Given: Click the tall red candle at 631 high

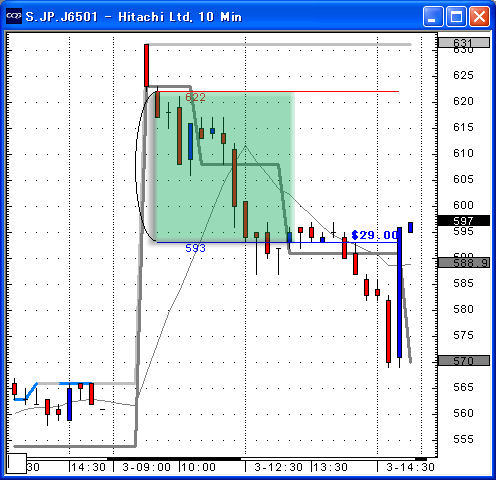Looking at the screenshot, I should [x=146, y=65].
